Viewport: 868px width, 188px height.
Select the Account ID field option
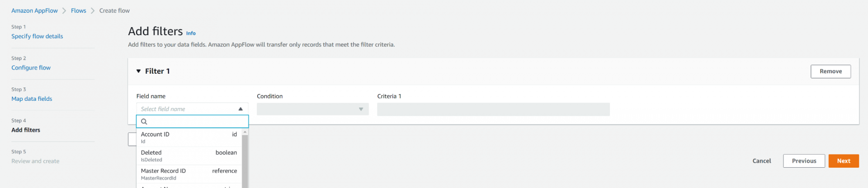pos(189,137)
